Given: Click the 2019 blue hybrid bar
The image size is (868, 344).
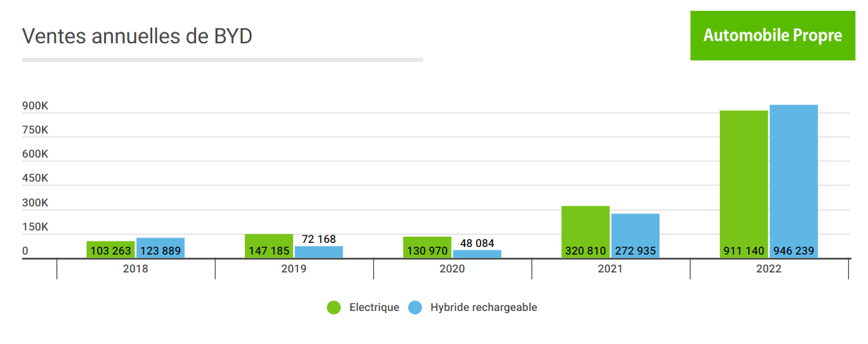Looking at the screenshot, I should click(319, 252).
